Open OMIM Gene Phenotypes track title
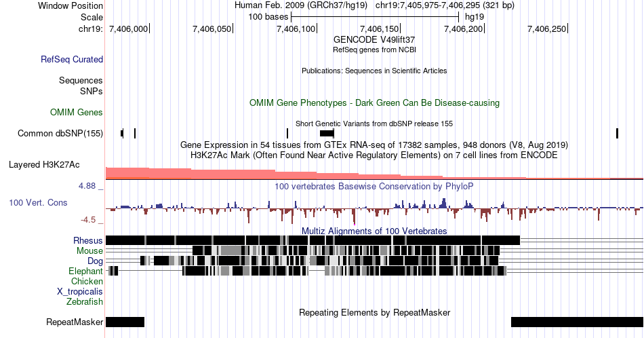644x338 pixels. pyautogui.click(x=374, y=102)
